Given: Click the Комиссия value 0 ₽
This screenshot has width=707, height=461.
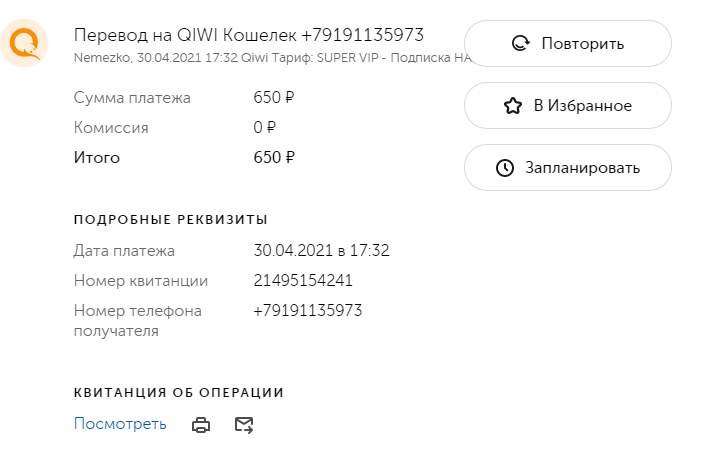Looking at the screenshot, I should 265,127.
